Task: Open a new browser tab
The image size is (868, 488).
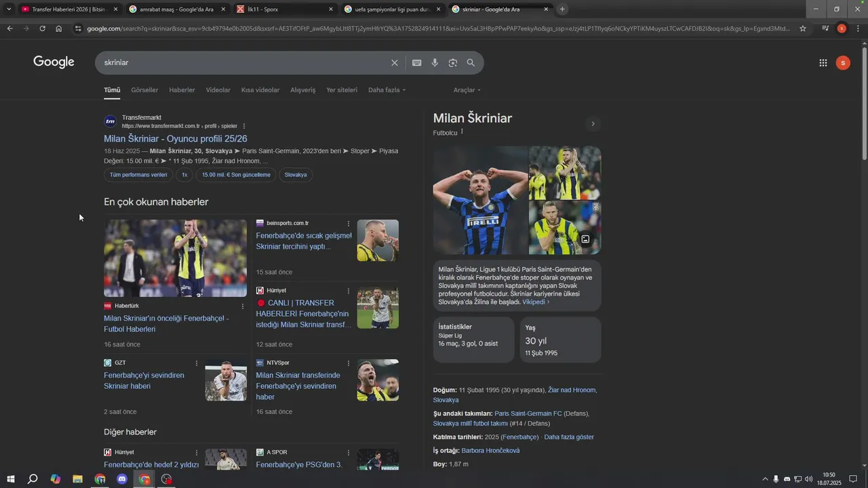Action: [x=562, y=9]
